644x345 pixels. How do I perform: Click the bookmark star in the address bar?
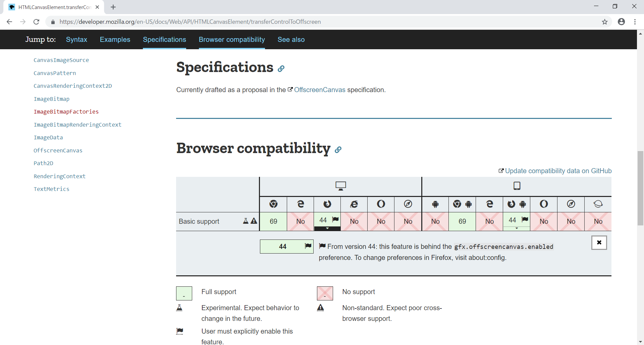tap(605, 22)
